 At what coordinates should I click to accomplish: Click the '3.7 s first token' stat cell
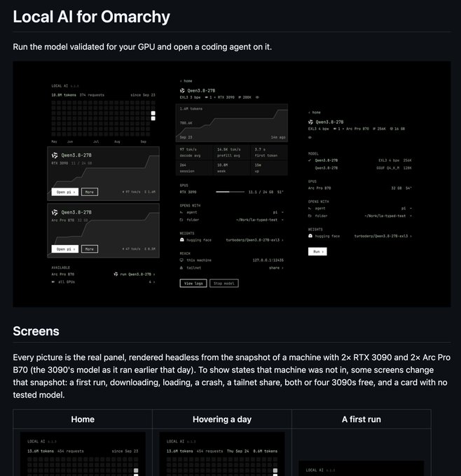tap(269, 153)
